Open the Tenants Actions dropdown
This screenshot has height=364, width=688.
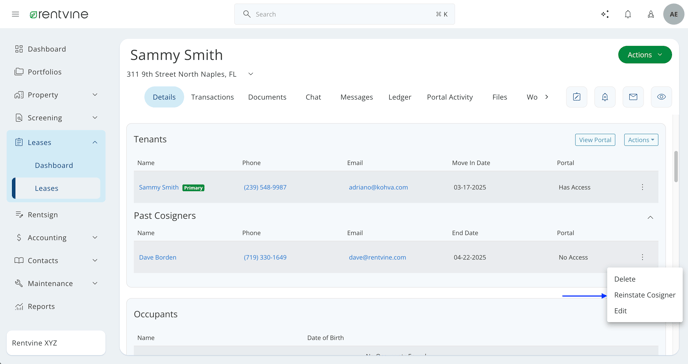tap(641, 140)
